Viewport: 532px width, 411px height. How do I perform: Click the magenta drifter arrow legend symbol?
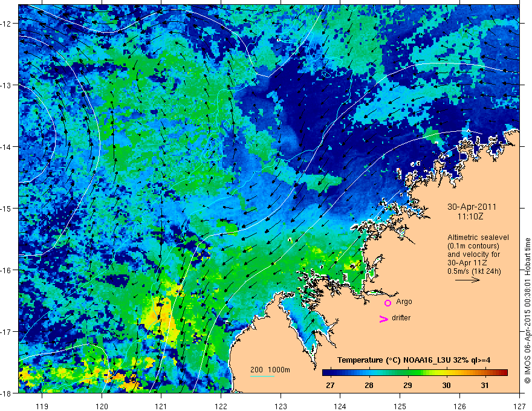point(383,319)
